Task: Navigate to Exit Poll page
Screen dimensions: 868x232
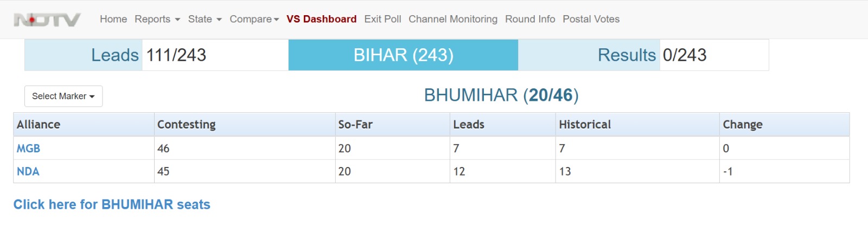Action: (382, 19)
